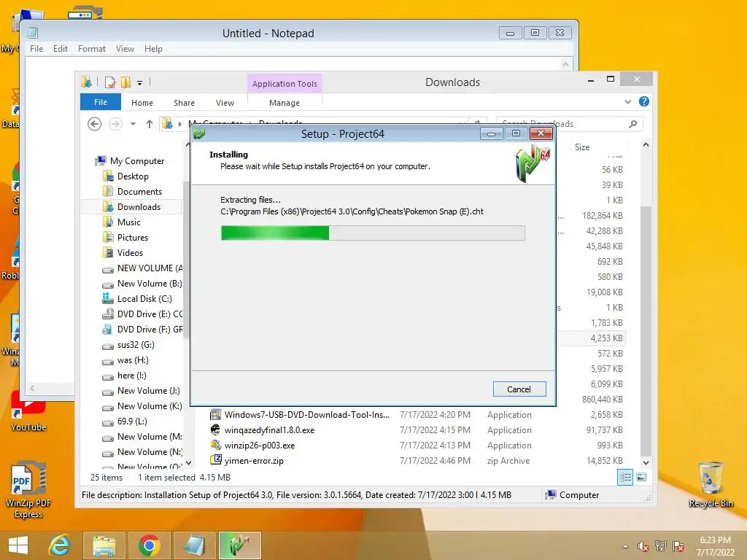This screenshot has width=747, height=560.
Task: Open Explorer help question icon
Action: tap(644, 101)
